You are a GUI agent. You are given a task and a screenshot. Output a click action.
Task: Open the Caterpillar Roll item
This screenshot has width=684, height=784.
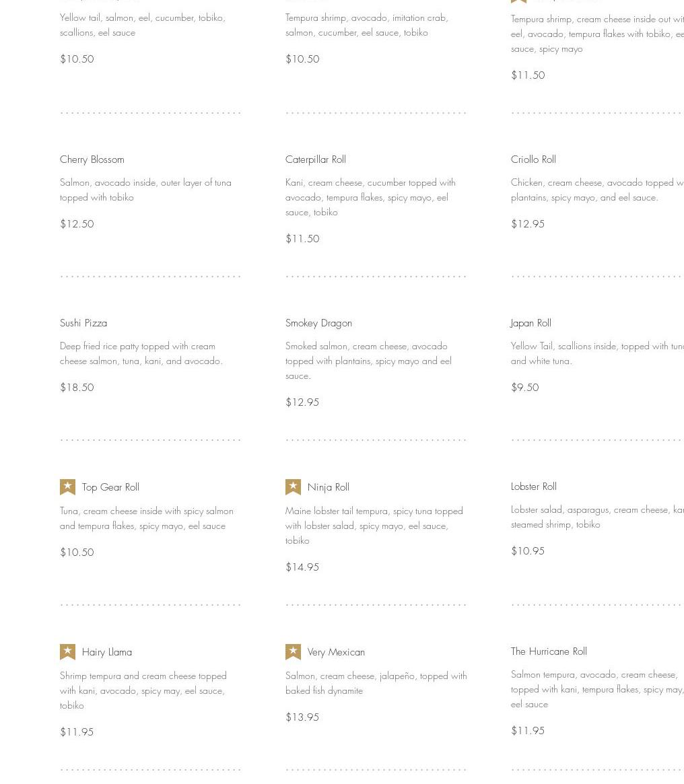click(316, 159)
